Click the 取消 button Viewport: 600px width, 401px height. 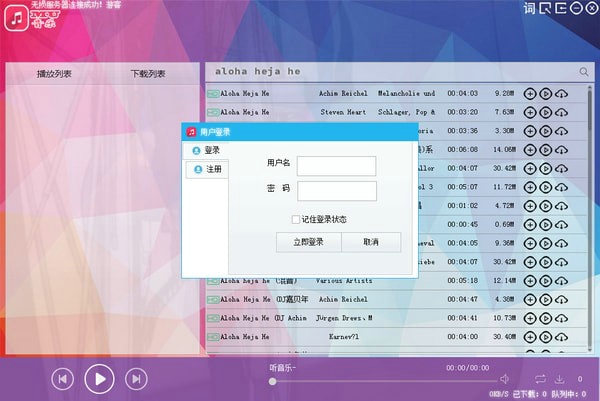(x=371, y=242)
